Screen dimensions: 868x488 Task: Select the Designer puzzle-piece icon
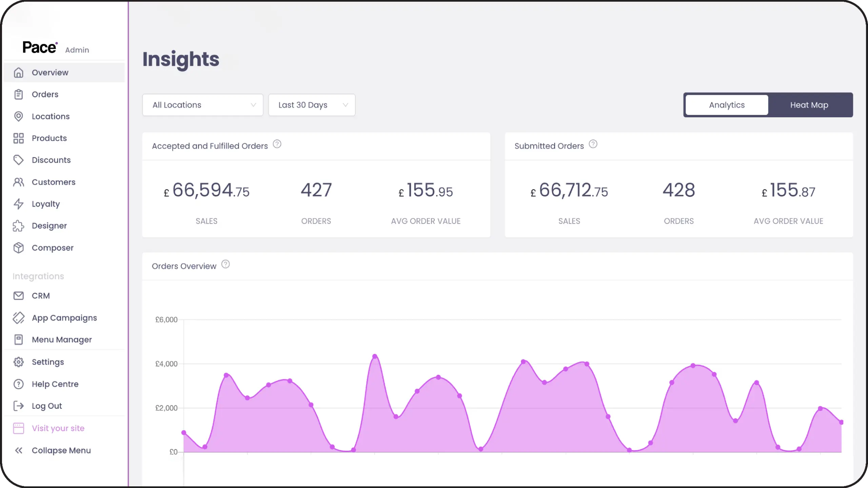point(19,225)
